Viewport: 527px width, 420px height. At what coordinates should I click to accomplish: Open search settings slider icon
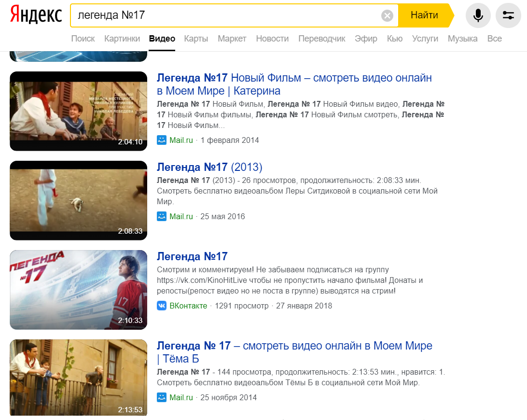508,15
